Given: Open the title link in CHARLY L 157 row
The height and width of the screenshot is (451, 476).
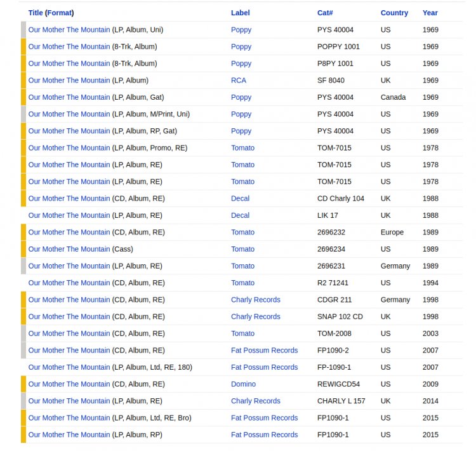Looking at the screenshot, I should 69,401.
